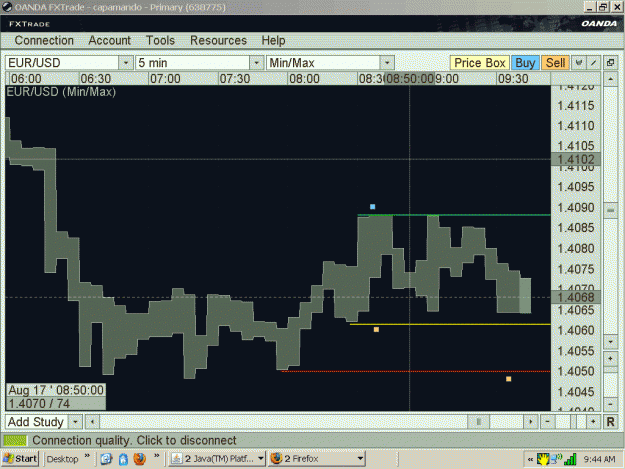
Task: Click the vertical zoom plus button
Action: 610,358
